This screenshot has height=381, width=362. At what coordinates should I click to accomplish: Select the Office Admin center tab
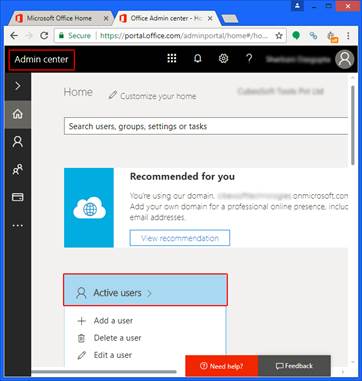(166, 19)
